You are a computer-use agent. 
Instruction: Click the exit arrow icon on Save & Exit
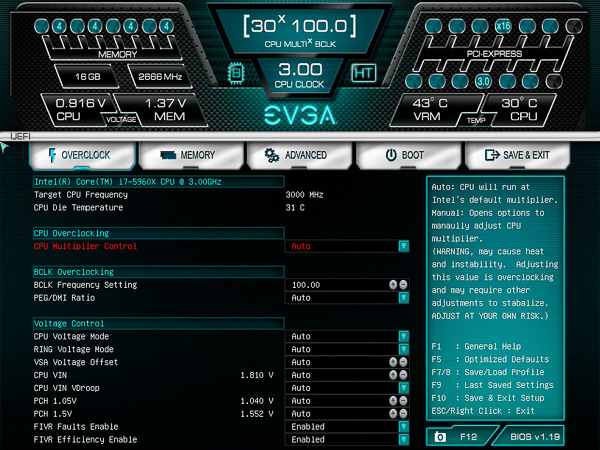pyautogui.click(x=492, y=155)
